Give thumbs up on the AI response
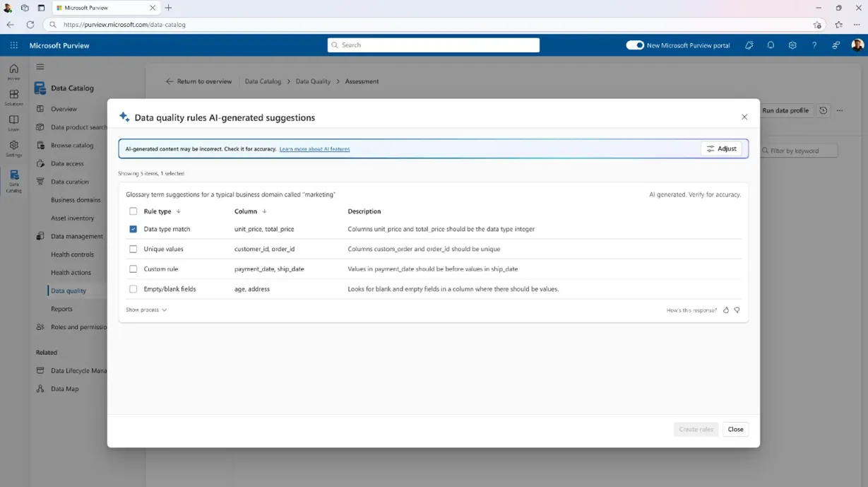Image resolution: width=868 pixels, height=487 pixels. [x=726, y=310]
